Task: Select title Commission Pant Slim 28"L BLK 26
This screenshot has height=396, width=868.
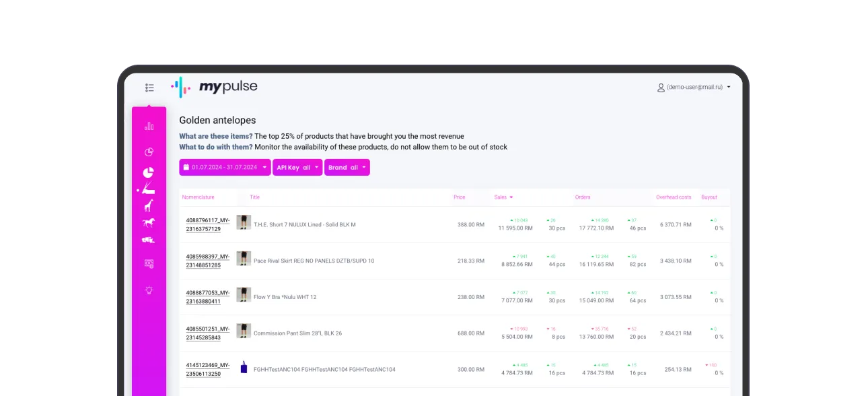Action: pos(297,333)
